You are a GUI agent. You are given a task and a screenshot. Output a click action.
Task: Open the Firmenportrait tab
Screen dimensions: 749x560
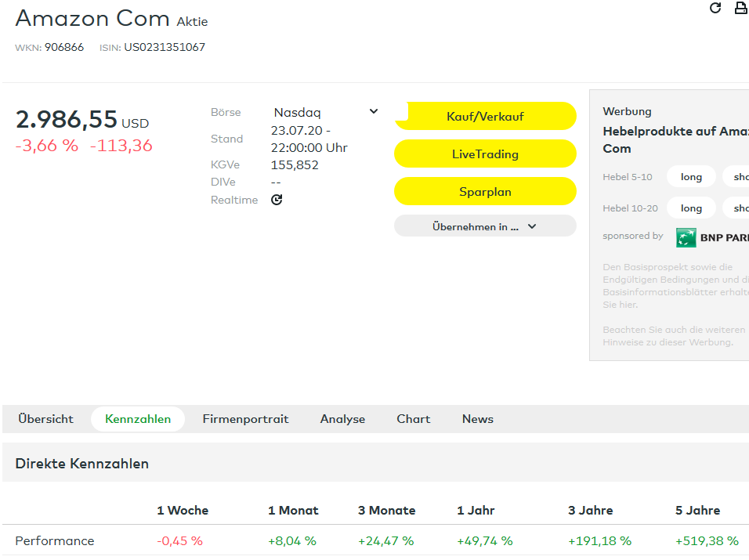point(245,419)
